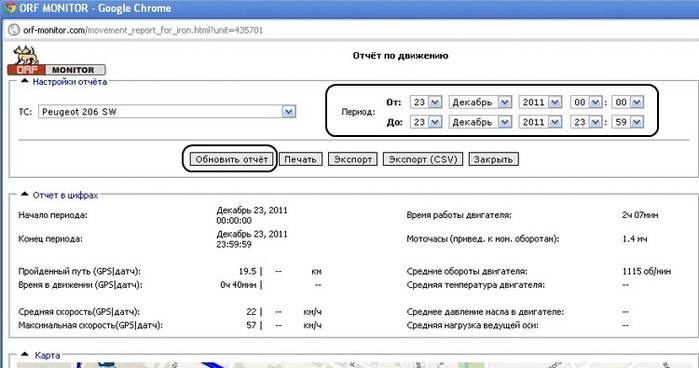The image size is (699, 368).
Task: Click the Средняя нагрузка ведущей оси label
Action: 472,325
